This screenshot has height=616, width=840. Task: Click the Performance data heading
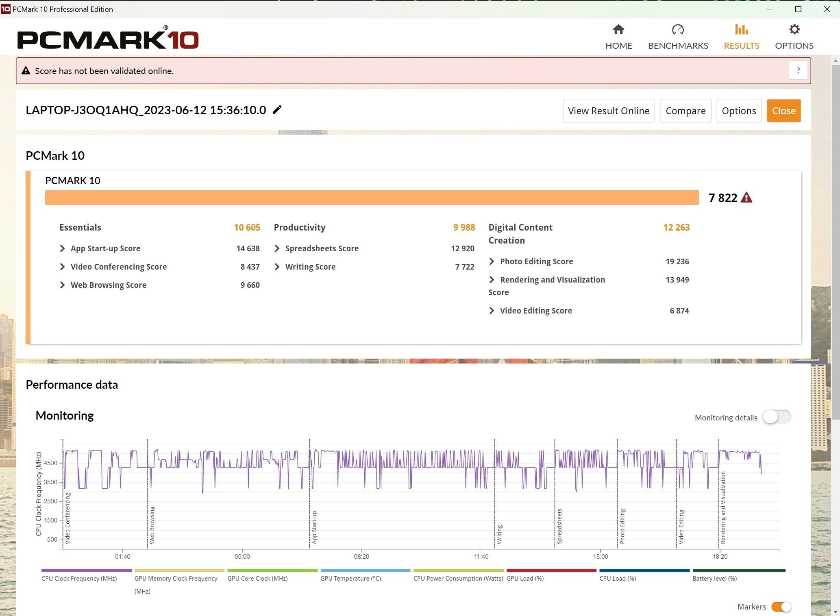(72, 385)
